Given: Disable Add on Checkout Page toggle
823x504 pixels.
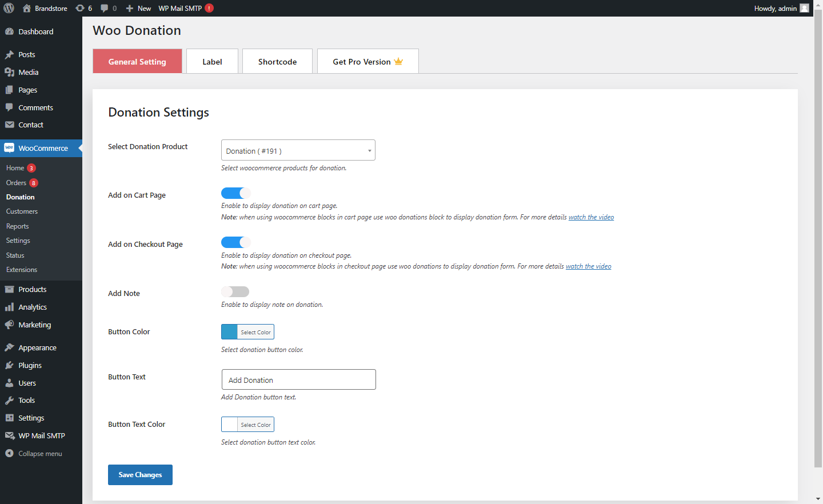Looking at the screenshot, I should click(235, 242).
